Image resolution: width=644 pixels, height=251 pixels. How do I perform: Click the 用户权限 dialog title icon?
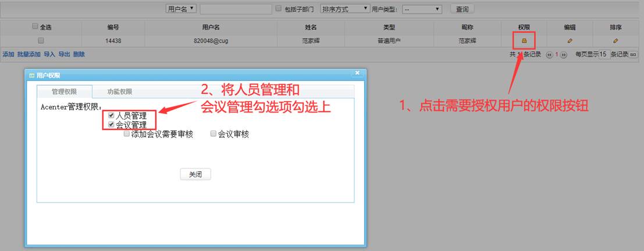click(31, 76)
